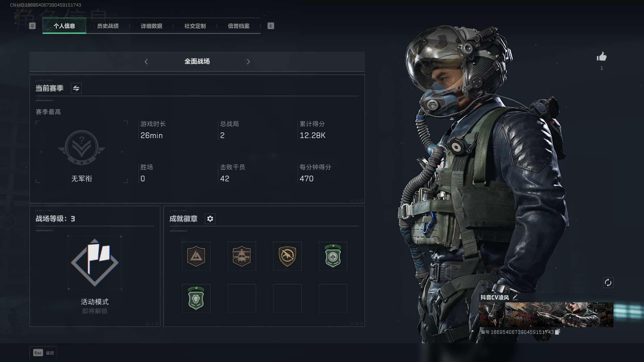Screen dimensions: 644x362
Task: Edit nickname with the pencil icon
Action: click(515, 297)
